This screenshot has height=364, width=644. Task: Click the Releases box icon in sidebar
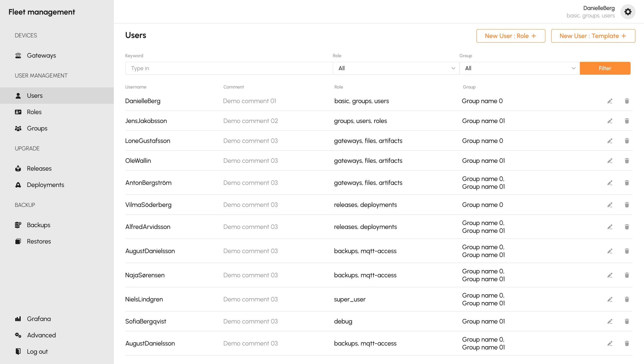(x=18, y=168)
